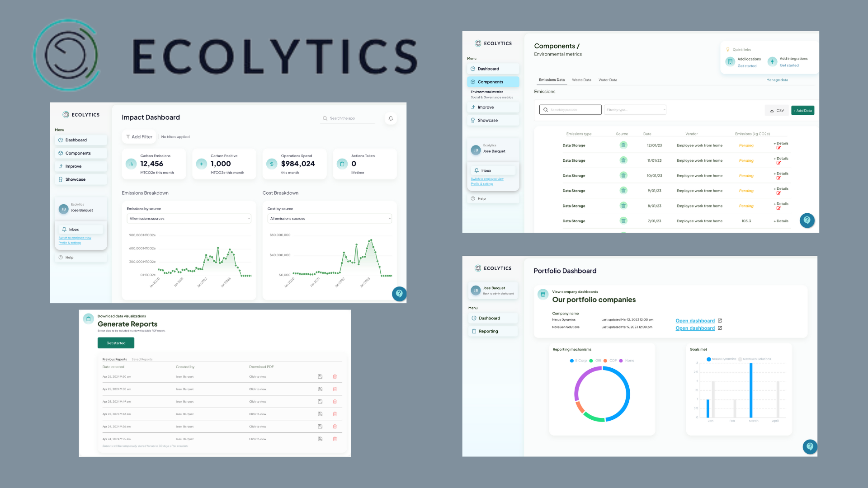Select the Emissions Data tab
This screenshot has width=868, height=488.
(x=552, y=80)
